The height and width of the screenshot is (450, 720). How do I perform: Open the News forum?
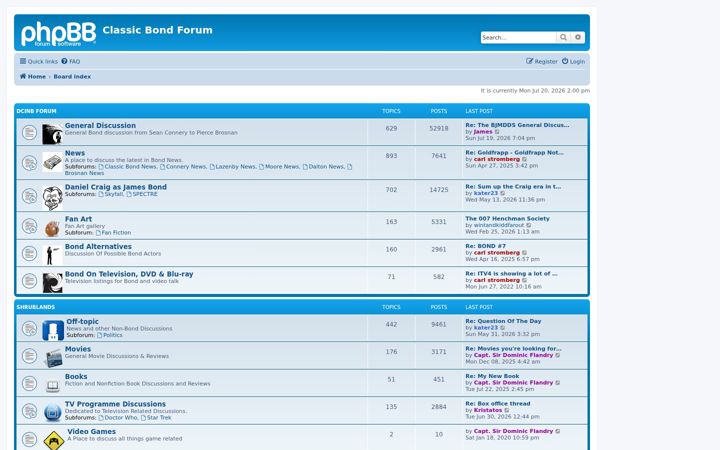[x=75, y=153]
